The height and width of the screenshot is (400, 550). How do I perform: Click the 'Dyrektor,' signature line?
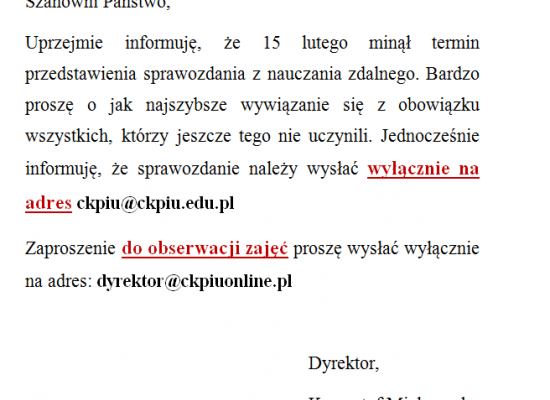tap(343, 364)
